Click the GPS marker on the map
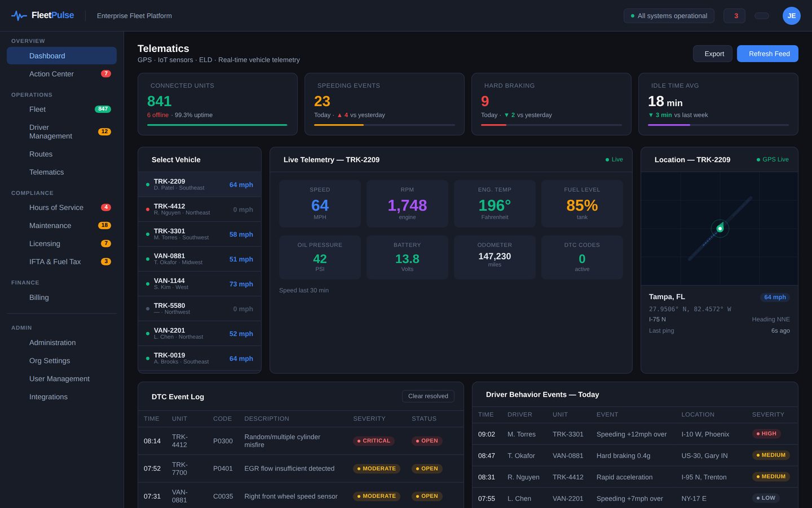 720,229
